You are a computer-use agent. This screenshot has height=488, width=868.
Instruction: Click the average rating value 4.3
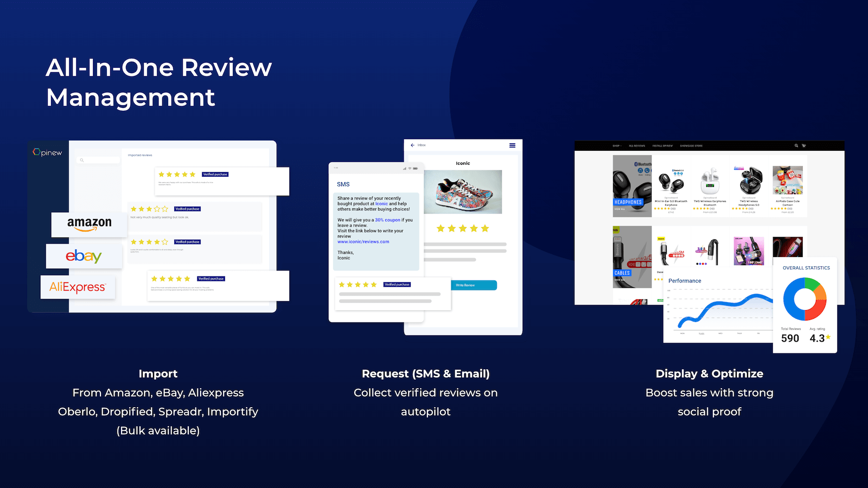(x=817, y=338)
